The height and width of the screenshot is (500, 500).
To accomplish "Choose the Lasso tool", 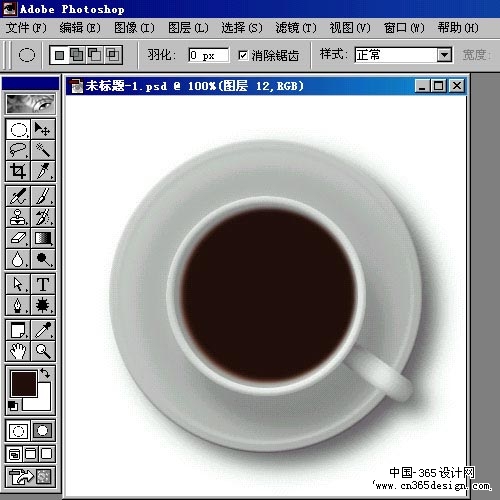I will (18, 150).
